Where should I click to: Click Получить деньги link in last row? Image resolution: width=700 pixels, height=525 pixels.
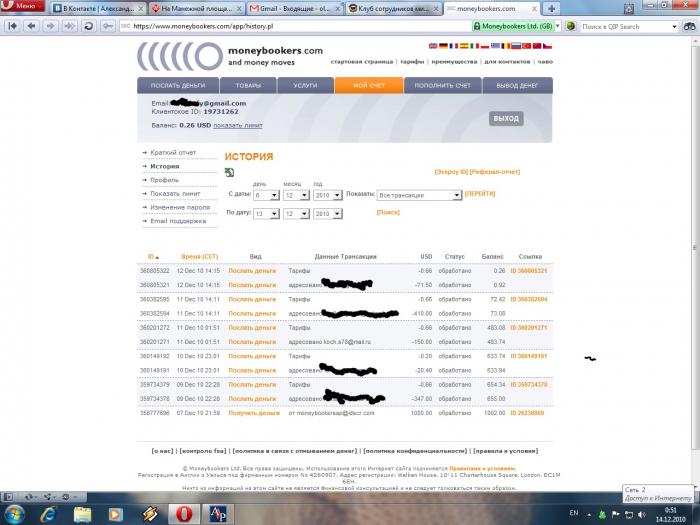click(254, 413)
